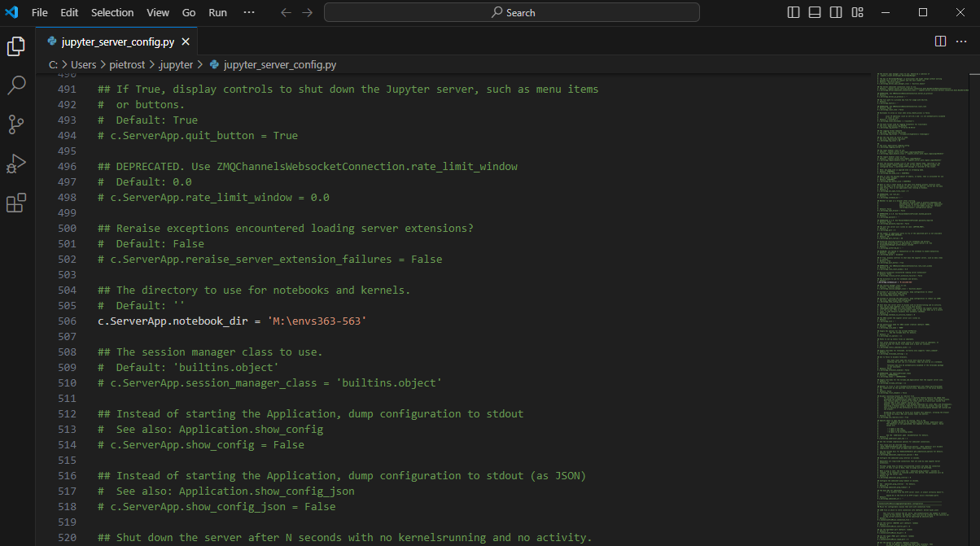
Task: Open the Run and Debug view
Action: (x=16, y=163)
